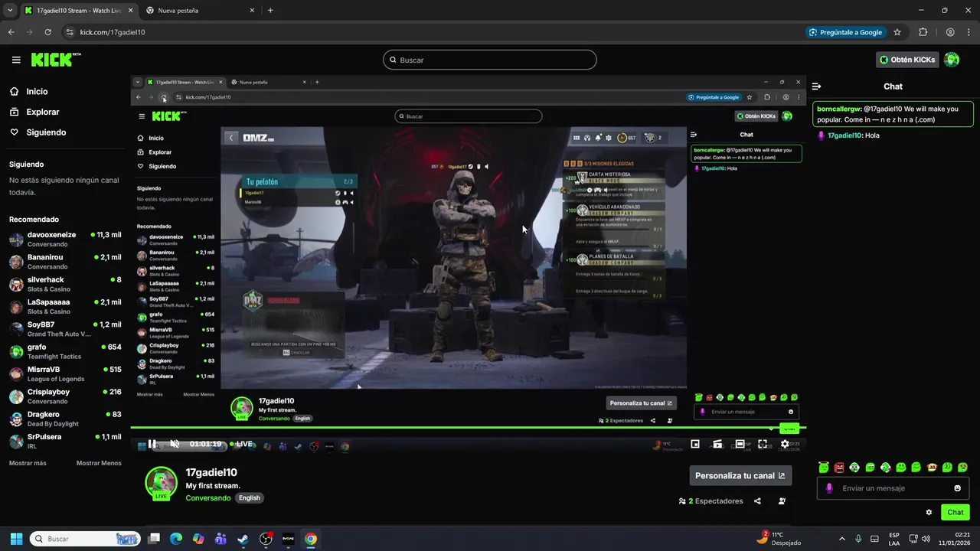
Task: Open Crisplayboy recommended channel
Action: pyautogui.click(x=65, y=396)
